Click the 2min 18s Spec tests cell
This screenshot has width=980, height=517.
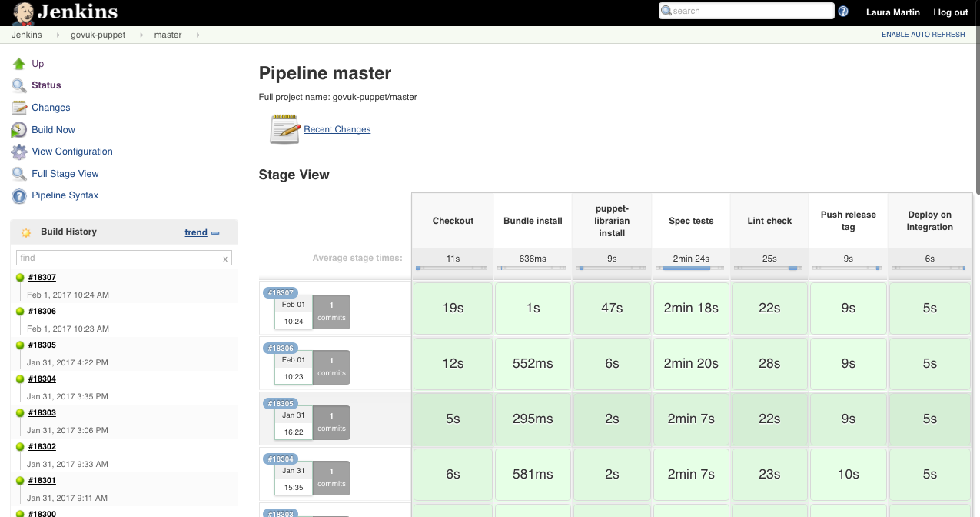point(691,309)
